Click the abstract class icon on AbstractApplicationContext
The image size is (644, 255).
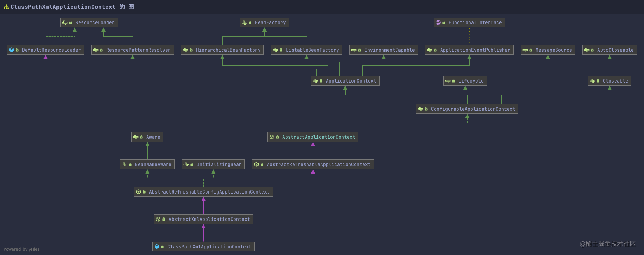[x=272, y=137]
